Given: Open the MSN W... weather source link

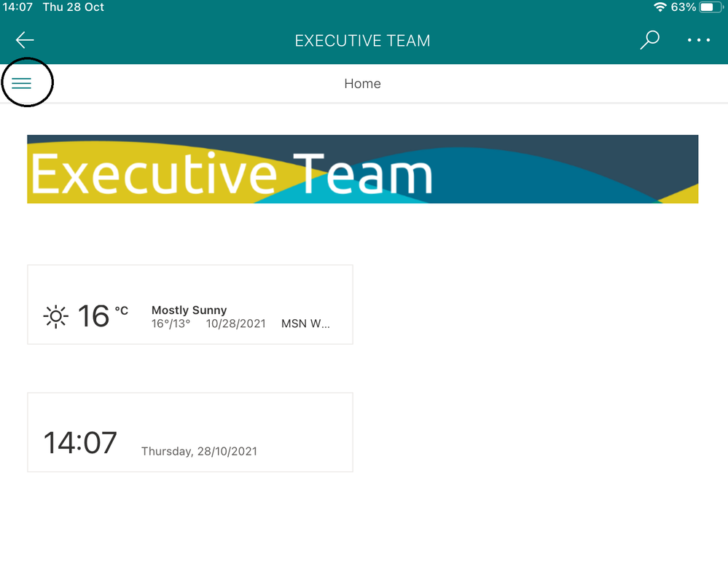Looking at the screenshot, I should [x=305, y=324].
